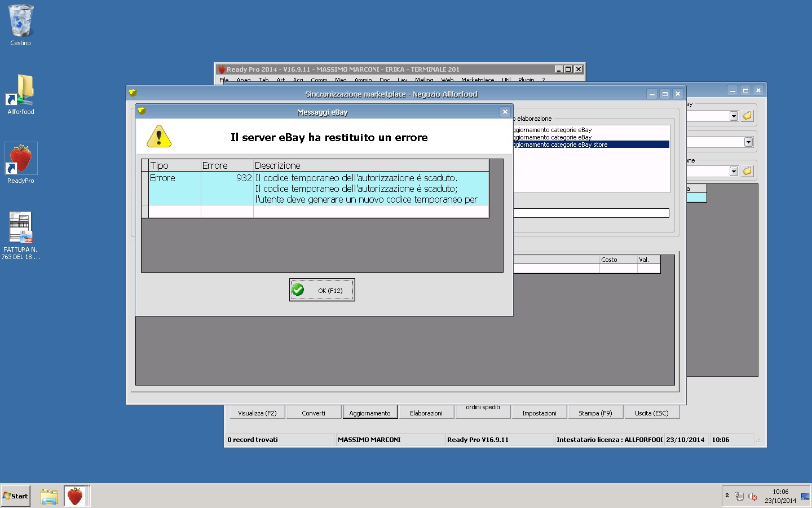
Task: Show hidden system tray icons
Action: pos(727,496)
